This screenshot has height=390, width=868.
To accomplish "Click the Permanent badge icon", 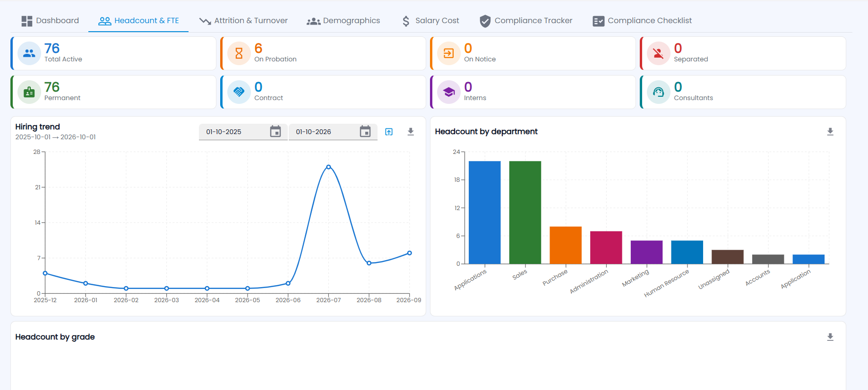I will pos(29,92).
